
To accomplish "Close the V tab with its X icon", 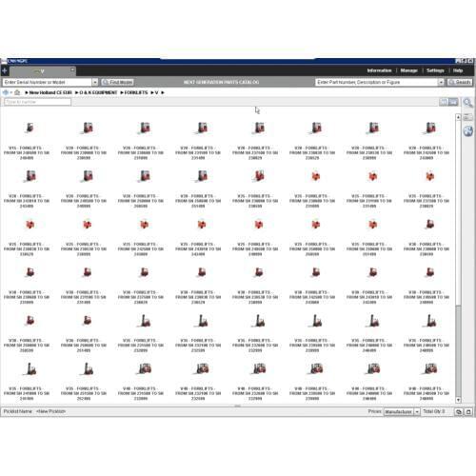I will [x=72, y=69].
